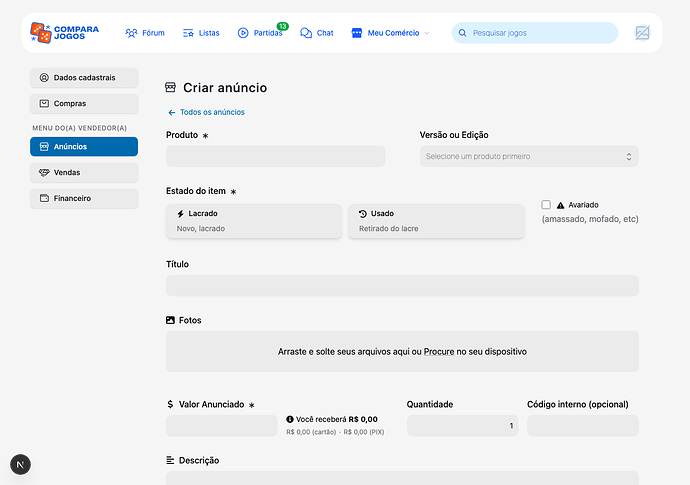690x485 pixels.
Task: Click the '(amassado, mofado, etc)' text
Action: click(590, 219)
